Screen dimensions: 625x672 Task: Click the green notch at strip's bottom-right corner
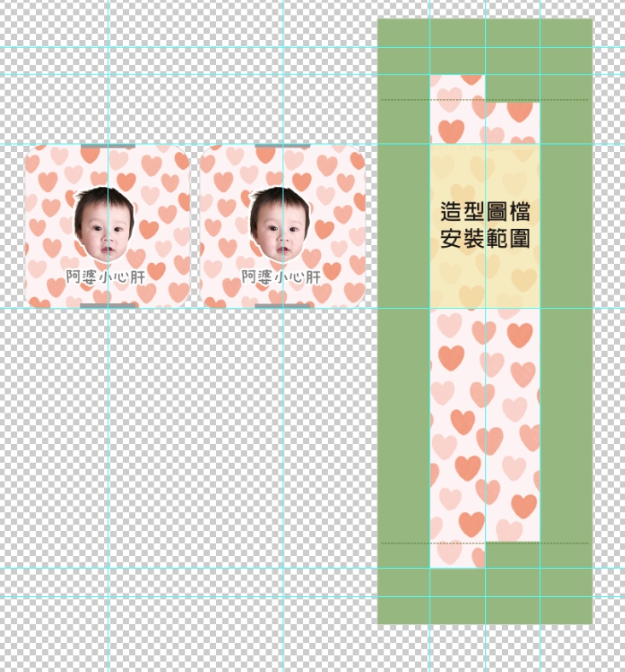point(512,555)
